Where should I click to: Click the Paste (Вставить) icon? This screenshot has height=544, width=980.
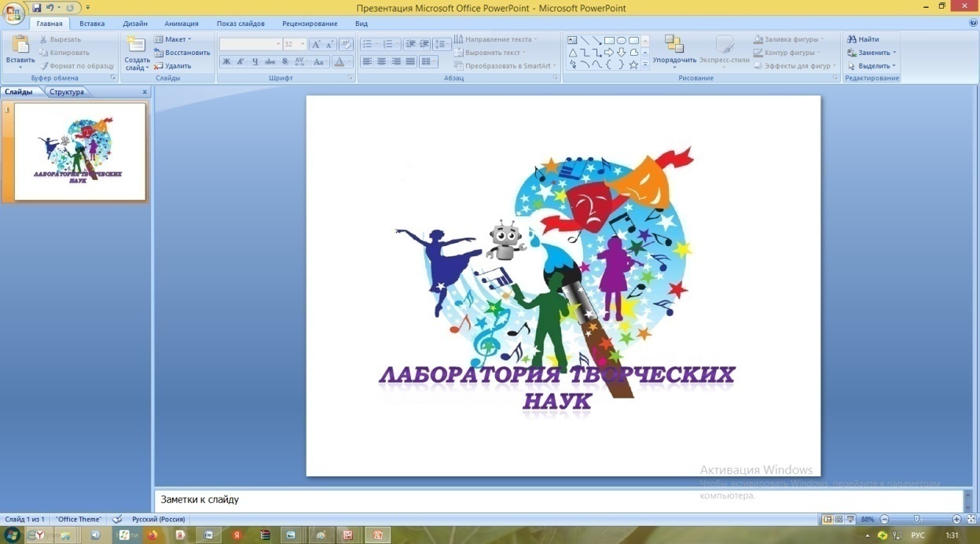click(x=20, y=46)
